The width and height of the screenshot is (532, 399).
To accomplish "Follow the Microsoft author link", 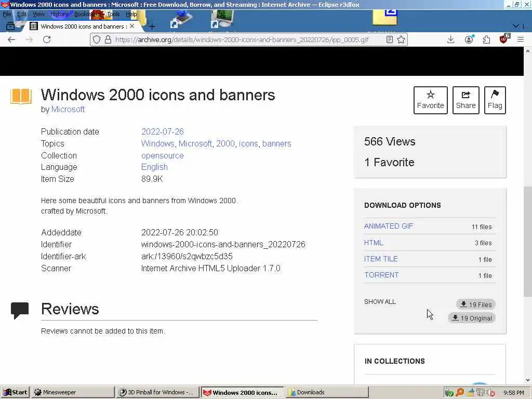I will (68, 109).
